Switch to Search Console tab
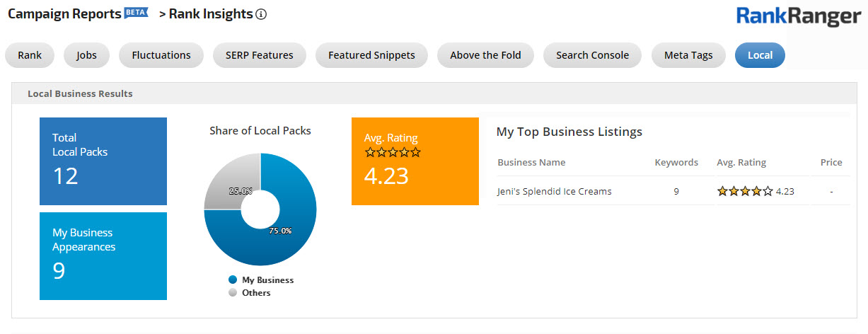The height and width of the screenshot is (334, 868). (592, 55)
